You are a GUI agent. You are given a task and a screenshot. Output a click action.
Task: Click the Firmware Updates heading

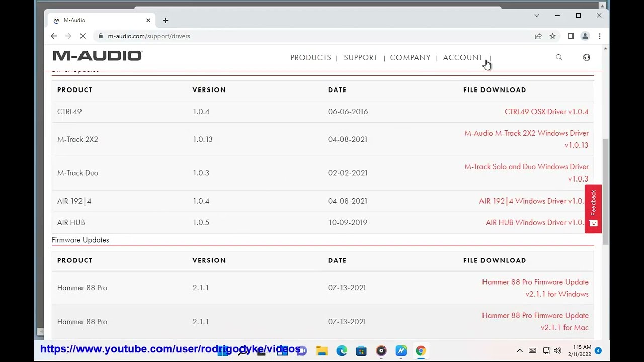tap(80, 240)
